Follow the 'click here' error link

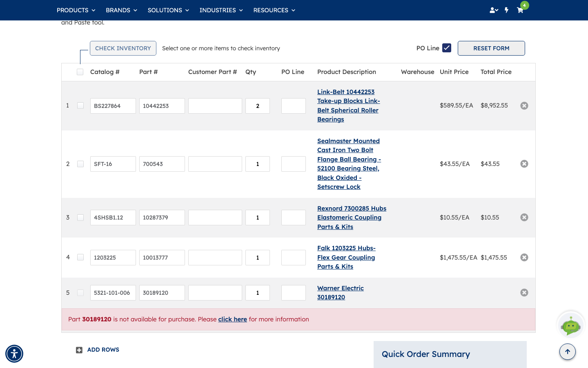[x=232, y=319]
